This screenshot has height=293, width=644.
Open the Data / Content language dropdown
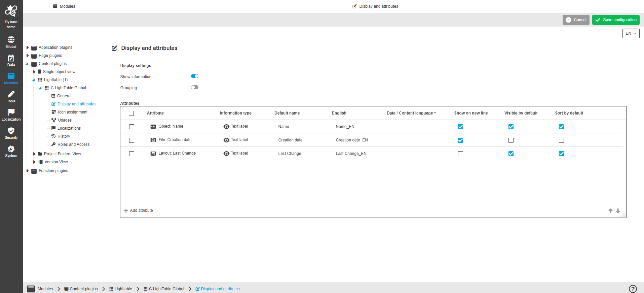click(x=411, y=113)
